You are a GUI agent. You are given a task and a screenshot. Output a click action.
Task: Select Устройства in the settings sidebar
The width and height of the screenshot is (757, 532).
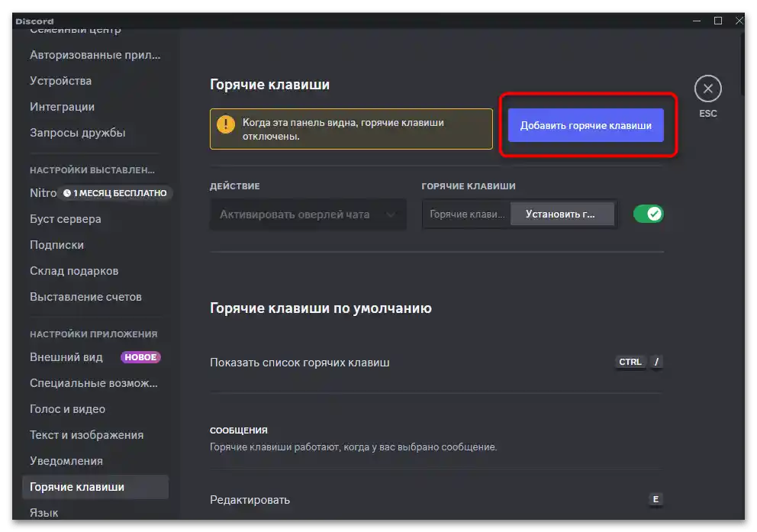tap(60, 81)
